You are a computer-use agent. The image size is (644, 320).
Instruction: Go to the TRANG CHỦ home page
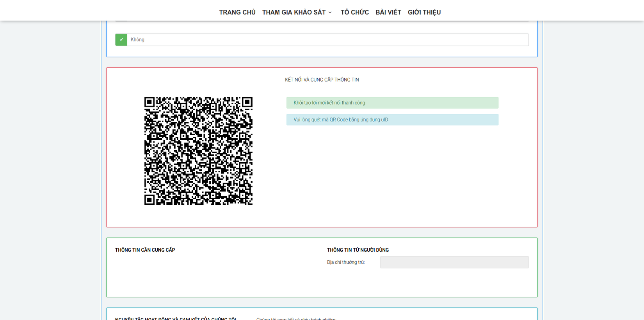point(237,12)
